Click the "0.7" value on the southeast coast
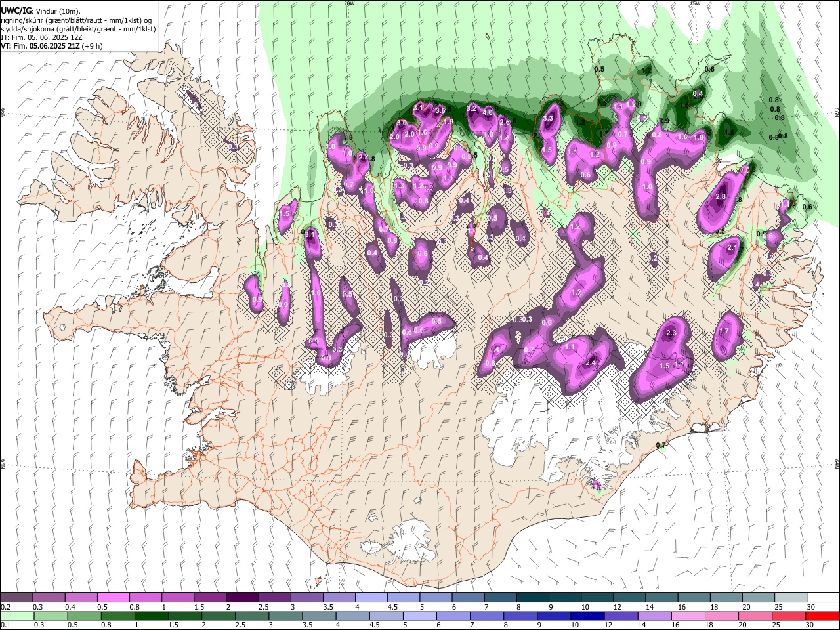 [661, 446]
